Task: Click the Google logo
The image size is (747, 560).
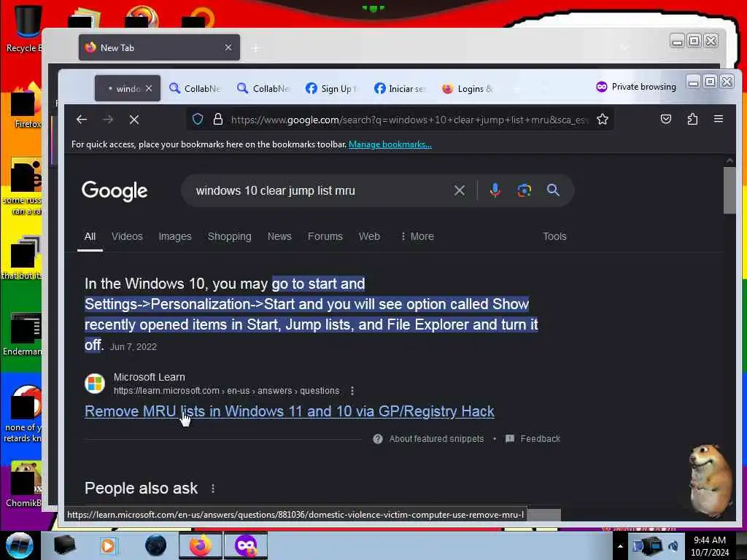Action: click(x=115, y=191)
